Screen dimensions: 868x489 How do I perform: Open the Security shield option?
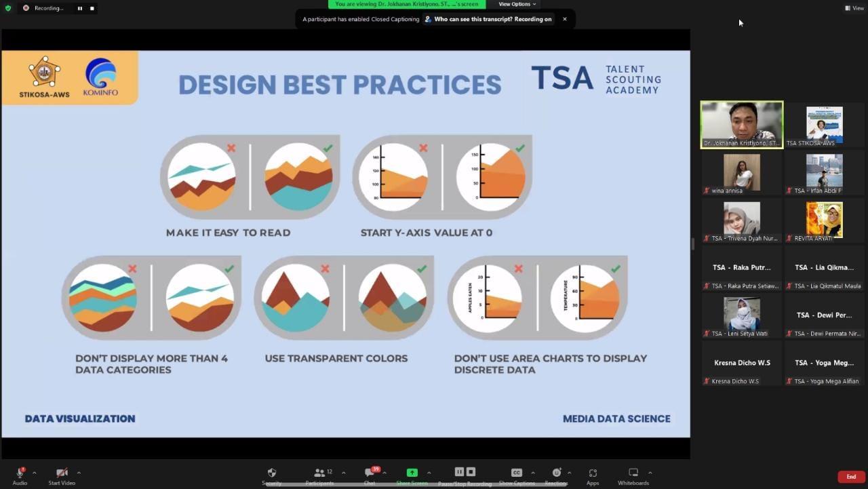[272, 473]
